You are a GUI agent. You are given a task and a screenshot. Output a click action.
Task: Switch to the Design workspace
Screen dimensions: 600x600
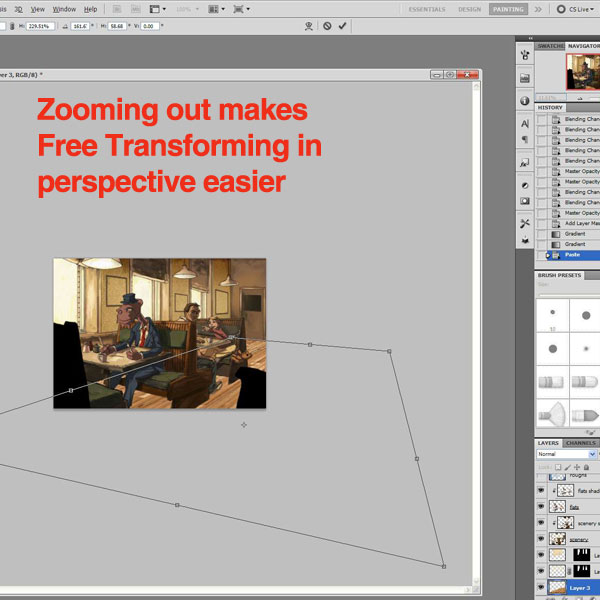point(470,9)
